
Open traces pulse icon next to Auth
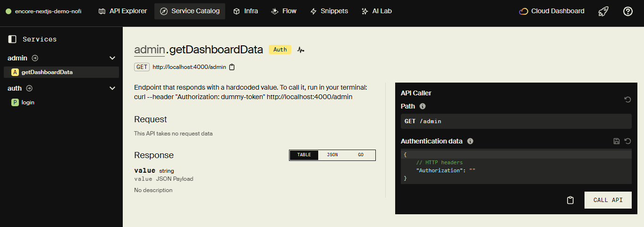pos(301,50)
